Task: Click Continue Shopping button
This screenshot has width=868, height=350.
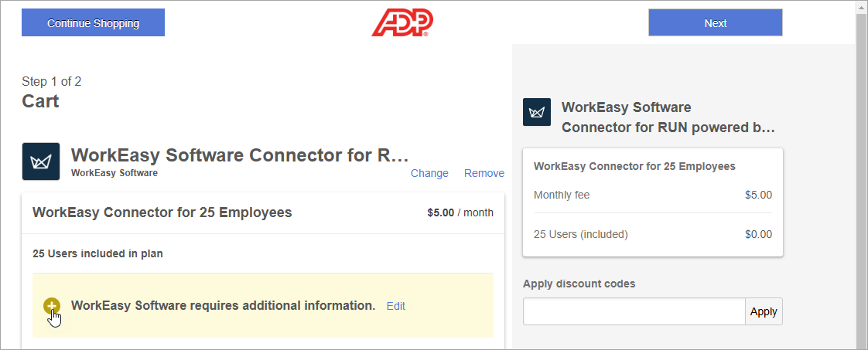Action: pyautogui.click(x=93, y=22)
